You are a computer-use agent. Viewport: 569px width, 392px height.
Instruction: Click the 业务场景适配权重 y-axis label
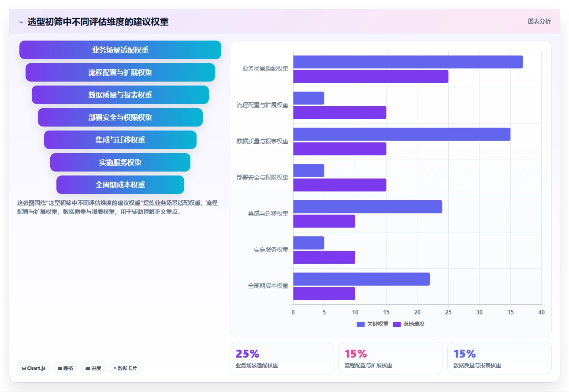(x=265, y=69)
